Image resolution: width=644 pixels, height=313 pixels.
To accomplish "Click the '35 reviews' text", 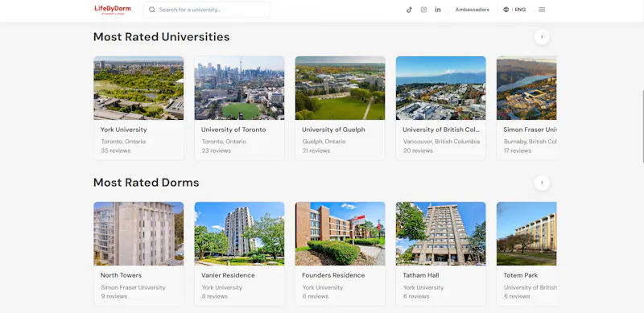I will [116, 150].
